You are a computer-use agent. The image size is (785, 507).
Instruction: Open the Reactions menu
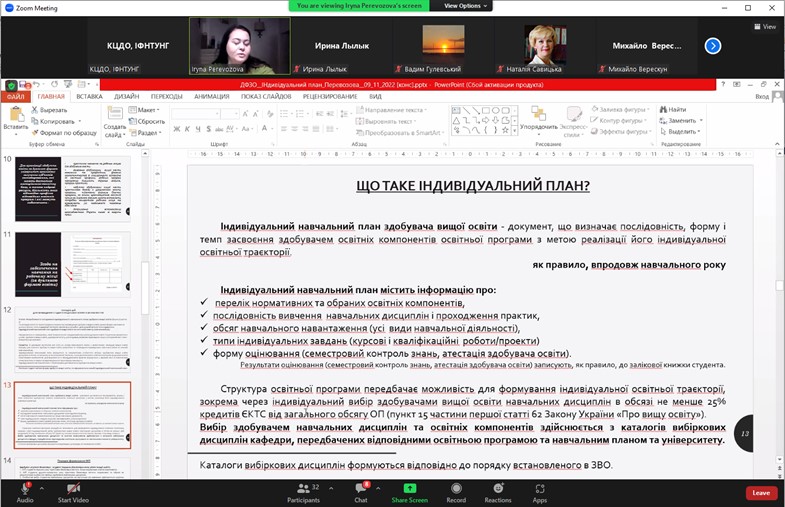497,488
